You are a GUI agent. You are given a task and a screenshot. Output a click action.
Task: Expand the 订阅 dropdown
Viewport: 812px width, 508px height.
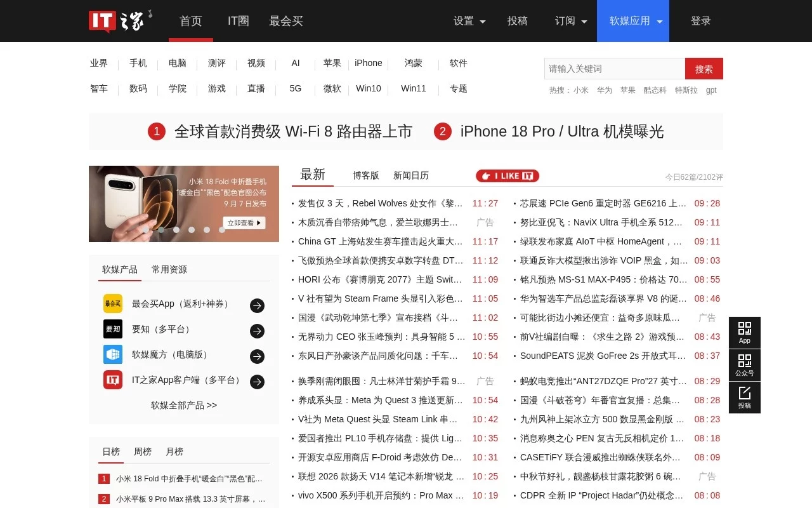[571, 21]
